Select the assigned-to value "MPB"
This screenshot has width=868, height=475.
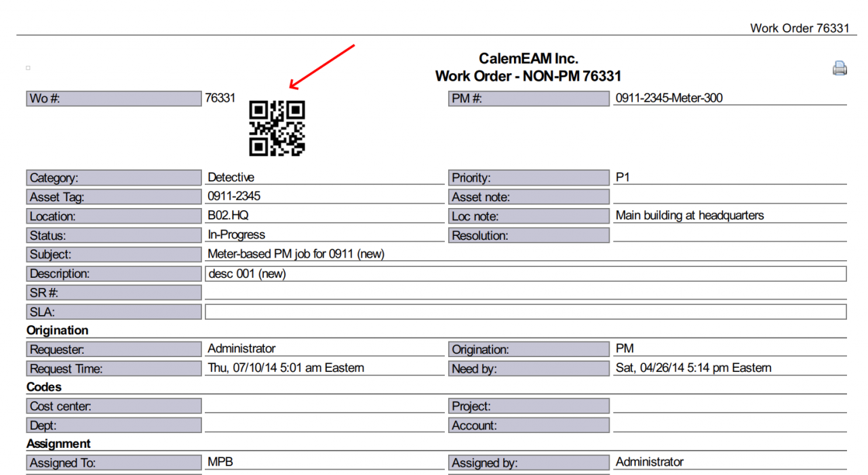(x=220, y=462)
